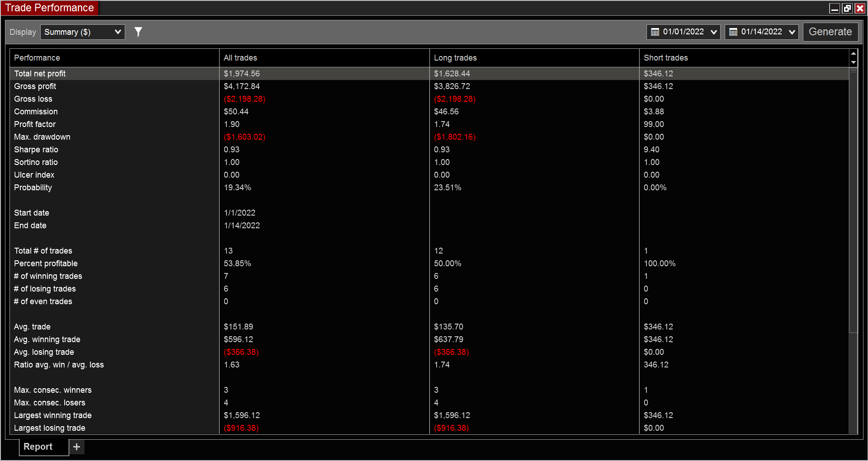Screen dimensions: 868x461
Task: Click the Short trades Sharpe ratio 9.40
Action: tap(651, 150)
